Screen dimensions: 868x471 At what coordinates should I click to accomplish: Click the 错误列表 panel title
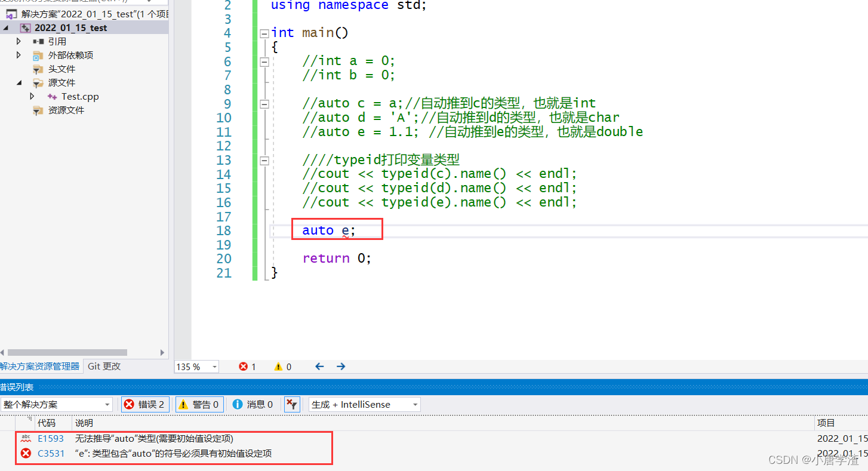pos(17,387)
